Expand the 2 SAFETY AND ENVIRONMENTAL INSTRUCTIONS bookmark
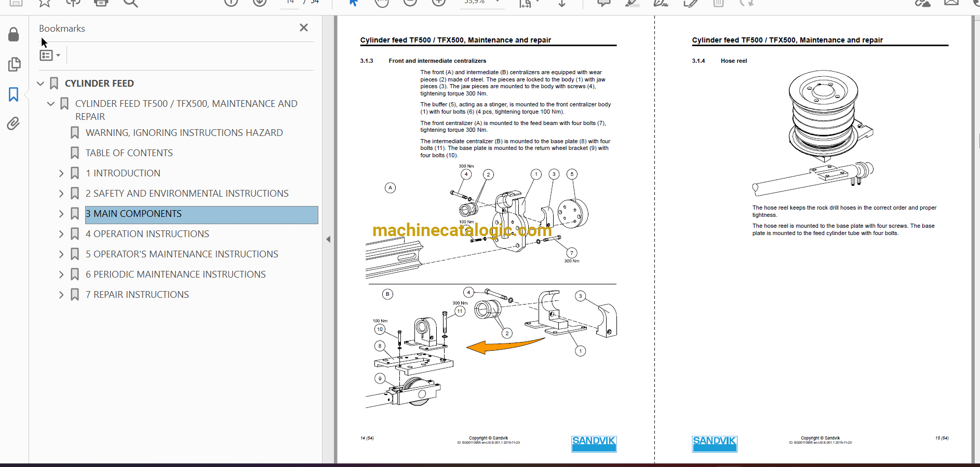The image size is (980, 467). pos(61,194)
